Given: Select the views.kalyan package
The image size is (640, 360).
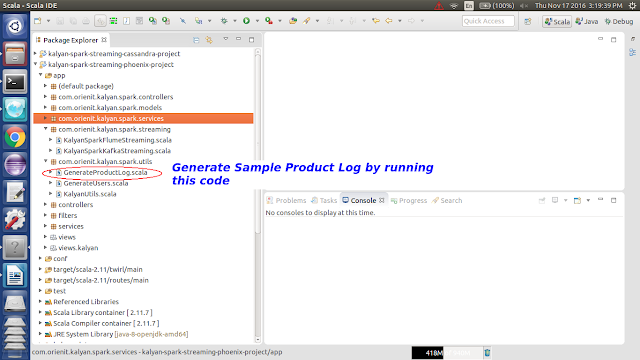Looking at the screenshot, I should point(78,248).
